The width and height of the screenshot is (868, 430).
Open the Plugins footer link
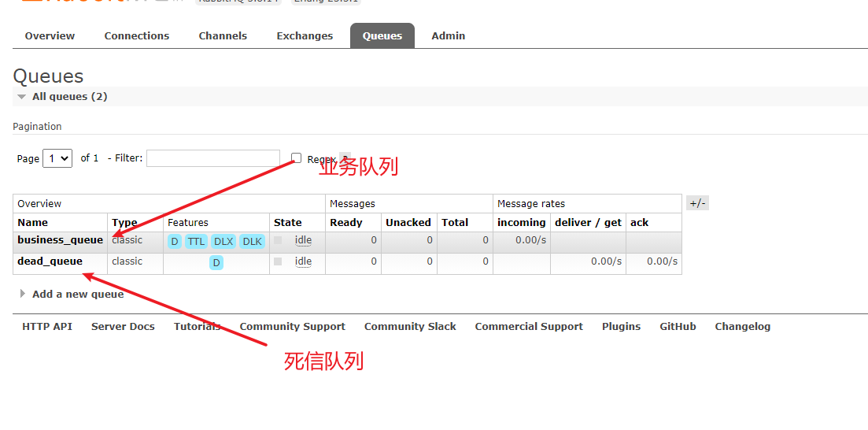[x=621, y=326]
